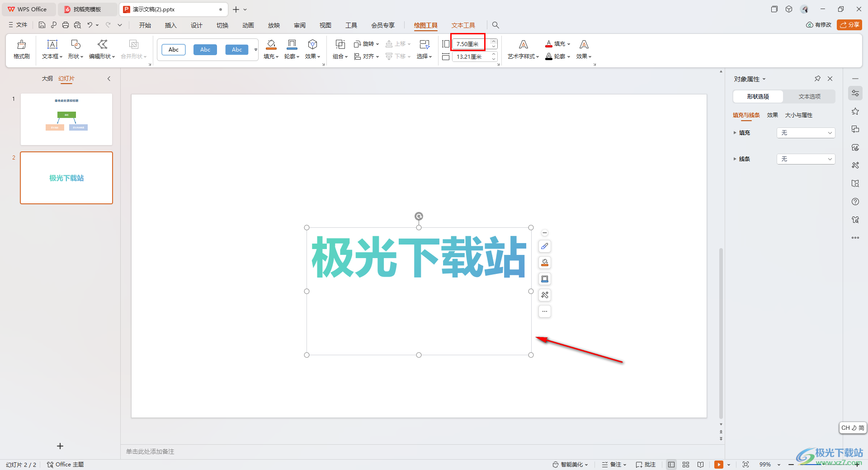The width and height of the screenshot is (868, 470).
Task: Expand the Line (线条) section triangle
Action: 735,159
